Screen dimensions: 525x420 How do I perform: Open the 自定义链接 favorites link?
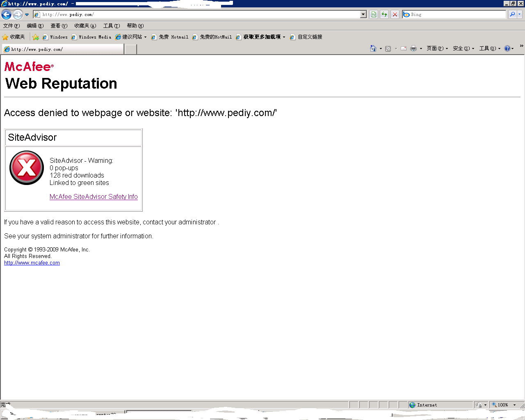point(306,37)
